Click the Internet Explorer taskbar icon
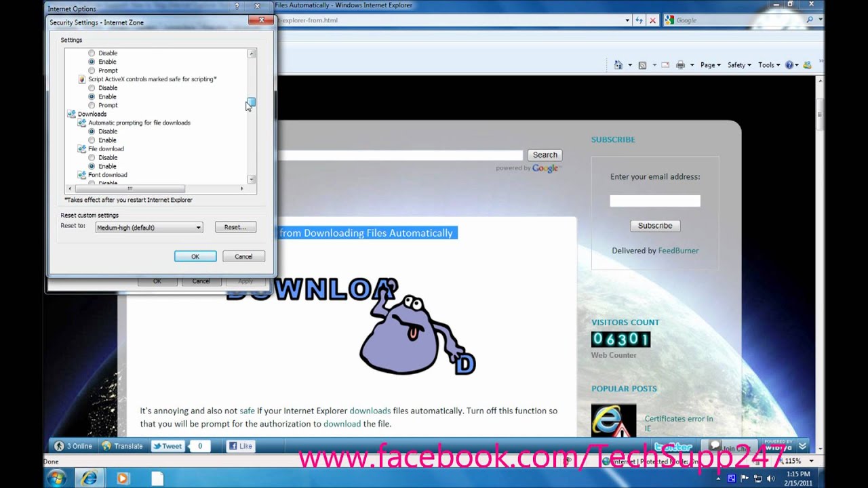 tap(89, 478)
